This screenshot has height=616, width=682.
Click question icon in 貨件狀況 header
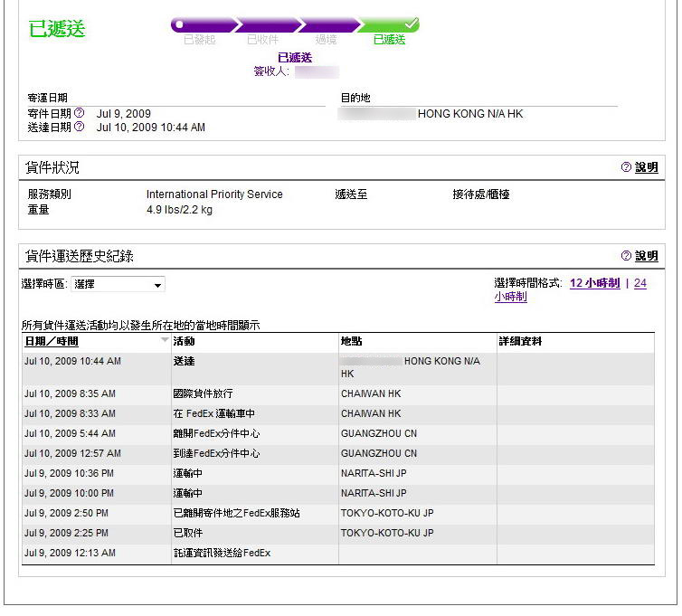pos(626,167)
